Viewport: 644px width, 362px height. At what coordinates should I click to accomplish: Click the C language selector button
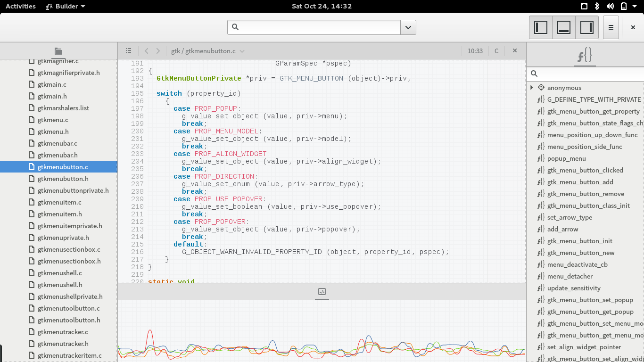tap(496, 51)
